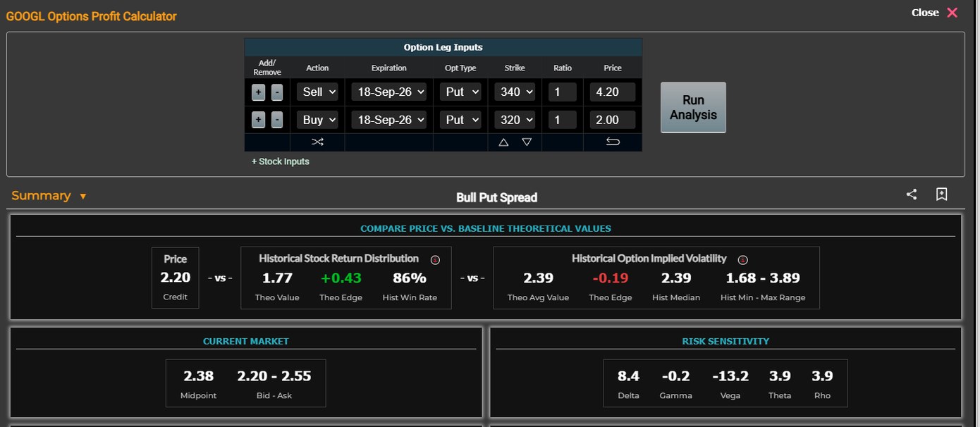Click the +0.43 Theo Edge value
Screen dimensions: 980x427
point(341,278)
